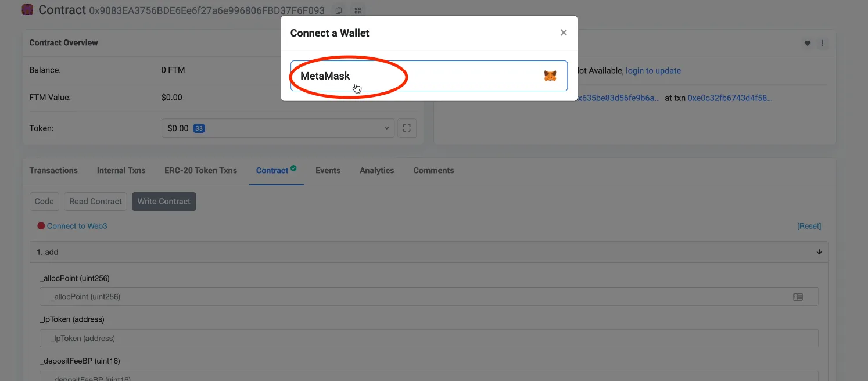Switch to the Transactions tab
The width and height of the screenshot is (868, 381).
point(53,171)
